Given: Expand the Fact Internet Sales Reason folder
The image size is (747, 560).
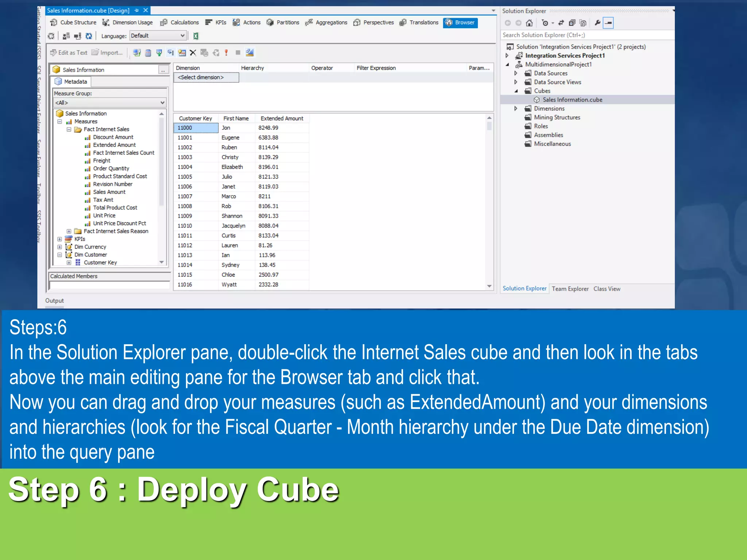Looking at the screenshot, I should (x=69, y=232).
